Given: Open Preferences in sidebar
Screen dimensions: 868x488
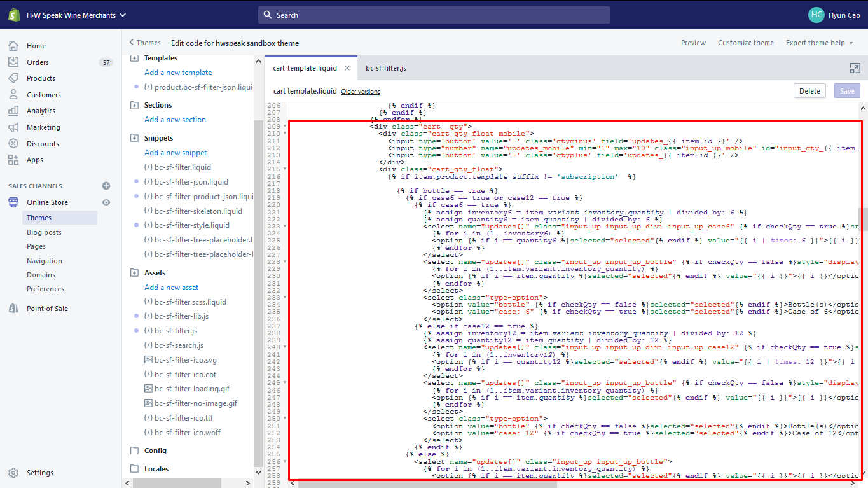Looking at the screenshot, I should pyautogui.click(x=45, y=289).
